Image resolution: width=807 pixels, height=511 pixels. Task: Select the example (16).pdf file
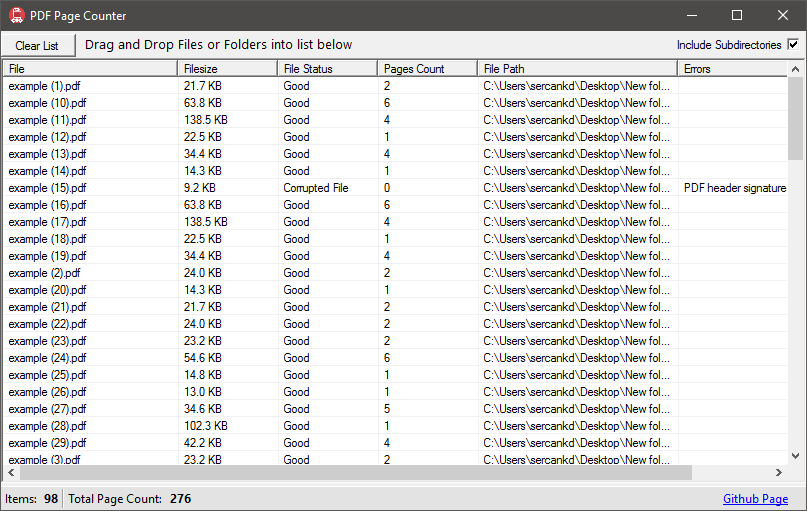(47, 205)
